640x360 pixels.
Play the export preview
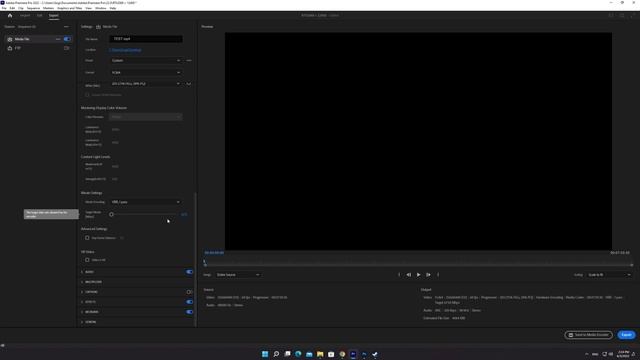coord(418,275)
